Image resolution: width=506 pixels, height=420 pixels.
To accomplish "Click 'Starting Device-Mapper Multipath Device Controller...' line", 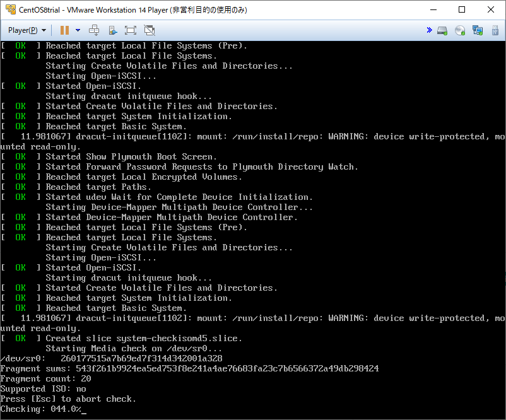I will tap(179, 207).
